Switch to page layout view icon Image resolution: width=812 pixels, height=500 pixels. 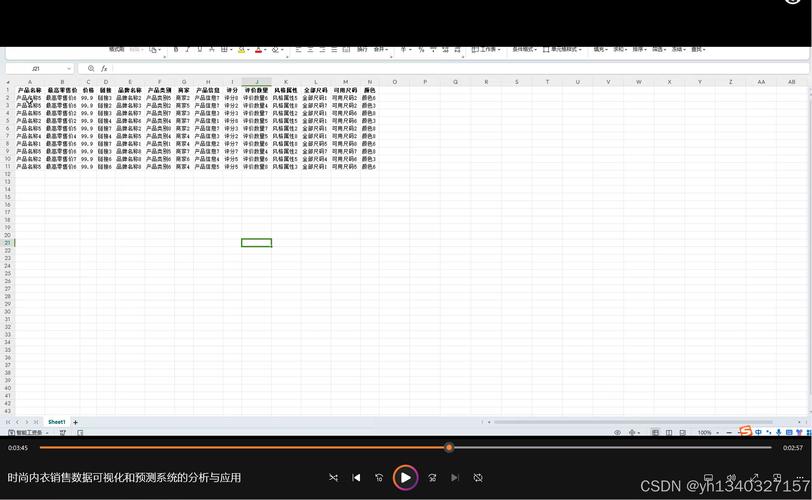(x=669, y=432)
